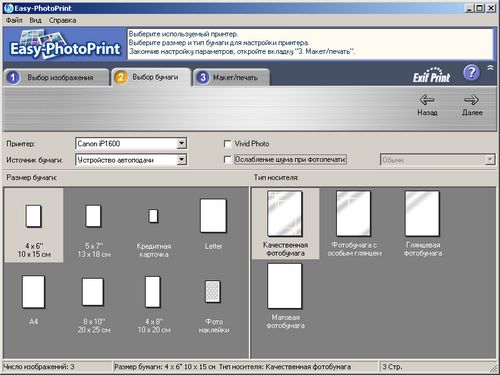Switch to the Макет/печать tab

[x=231, y=78]
